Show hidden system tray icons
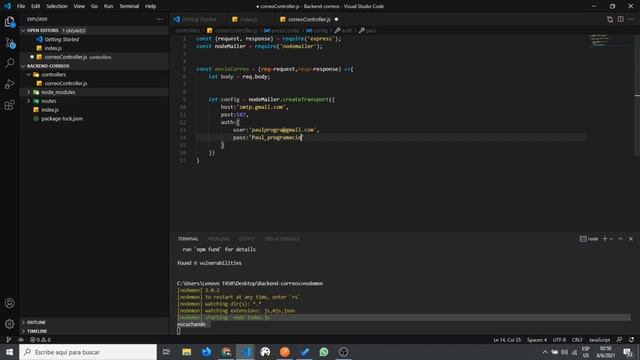640x360 pixels. (x=544, y=352)
